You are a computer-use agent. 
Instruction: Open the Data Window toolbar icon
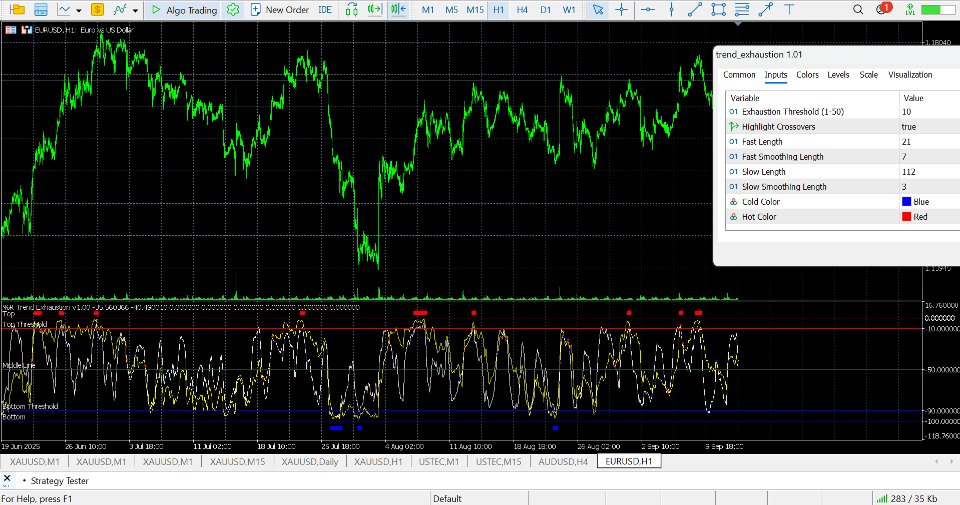(x=40, y=9)
